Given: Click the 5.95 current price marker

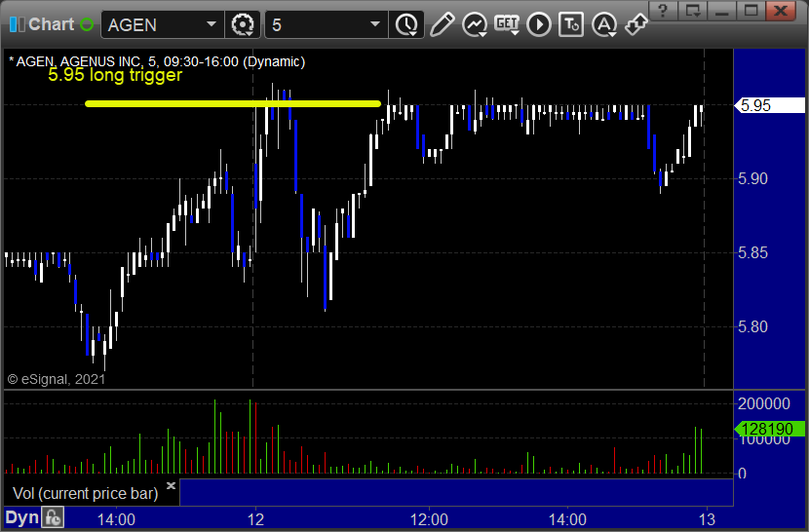Looking at the screenshot, I should coord(769,105).
